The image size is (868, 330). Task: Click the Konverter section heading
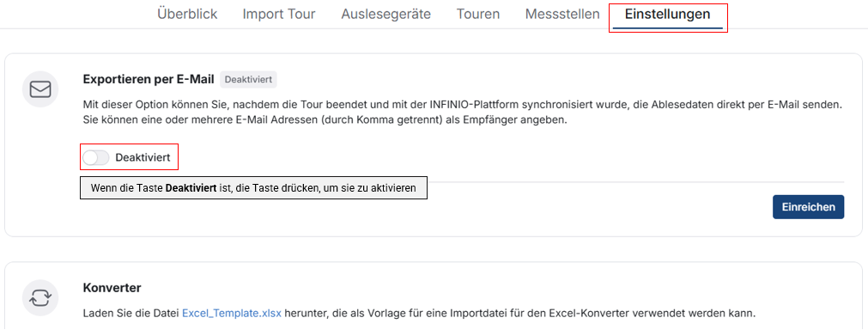(112, 288)
